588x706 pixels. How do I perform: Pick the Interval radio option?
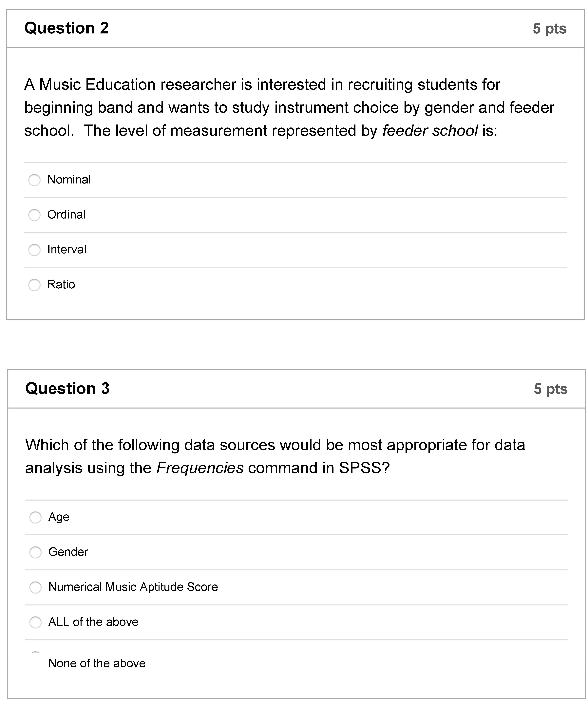point(34,250)
